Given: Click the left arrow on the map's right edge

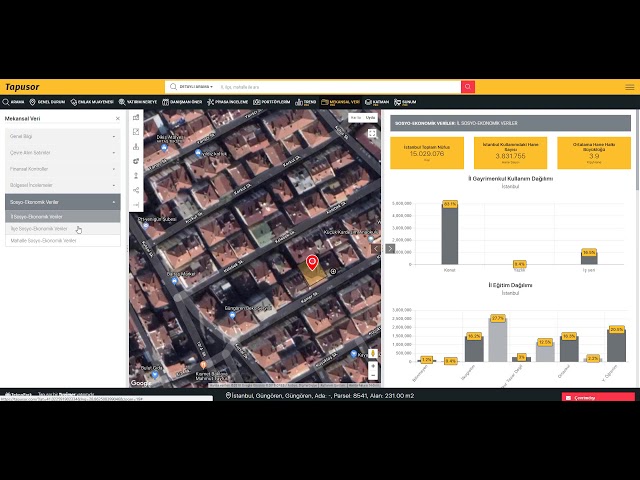Looking at the screenshot, I should pos(376,248).
